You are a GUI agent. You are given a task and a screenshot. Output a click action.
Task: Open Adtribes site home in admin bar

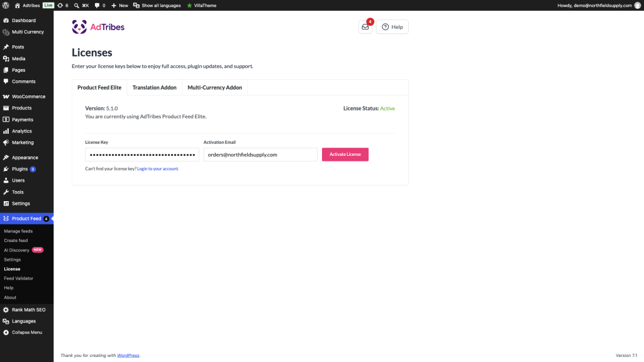pos(27,5)
